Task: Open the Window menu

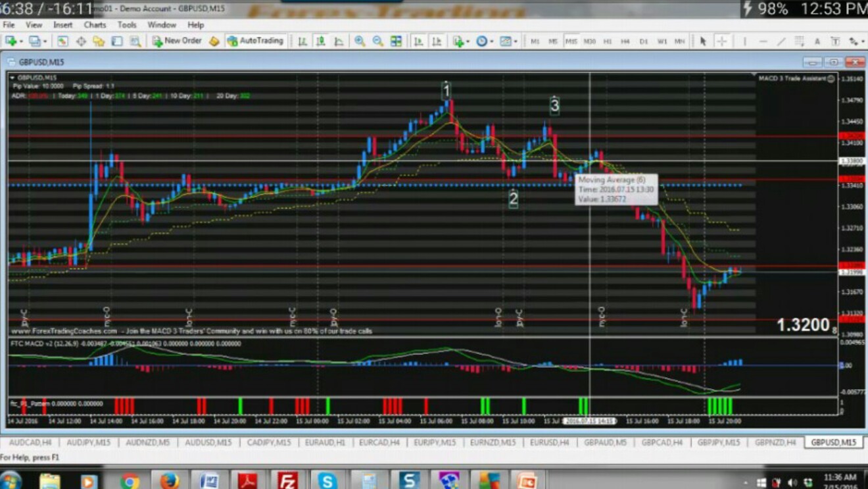Action: pos(162,25)
